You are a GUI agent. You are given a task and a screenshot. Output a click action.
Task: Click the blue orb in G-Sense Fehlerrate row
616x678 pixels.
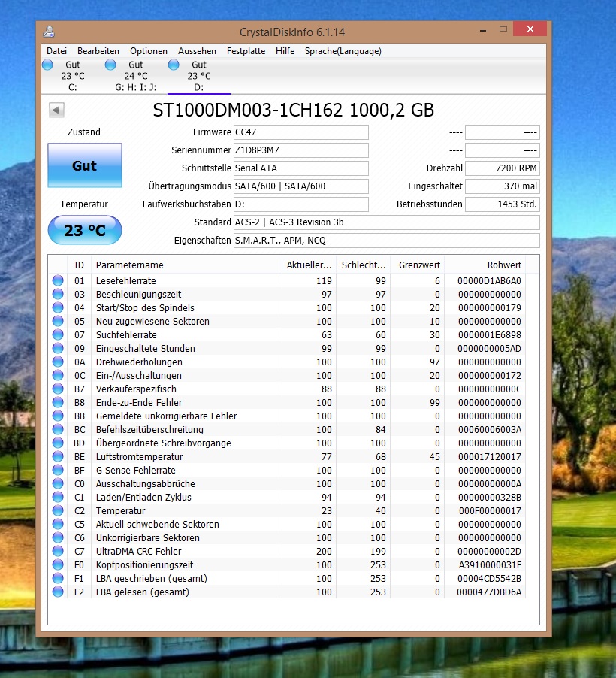58,470
